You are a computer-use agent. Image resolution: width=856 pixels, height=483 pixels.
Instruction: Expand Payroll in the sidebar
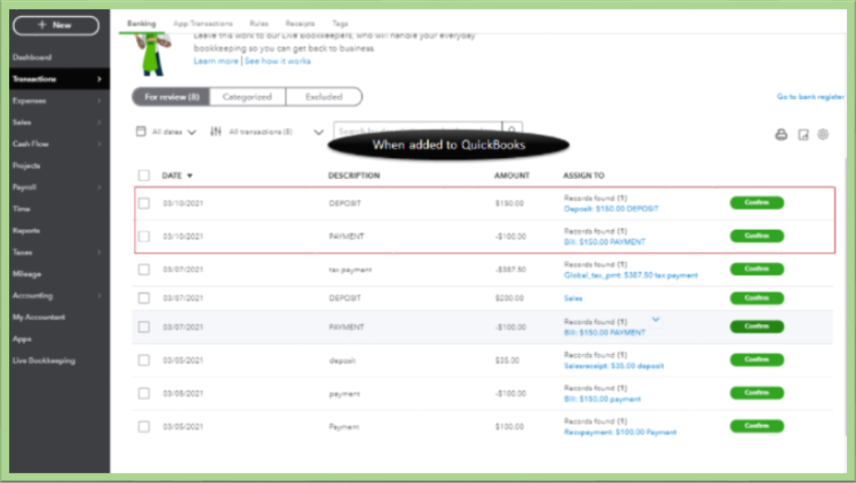99,187
